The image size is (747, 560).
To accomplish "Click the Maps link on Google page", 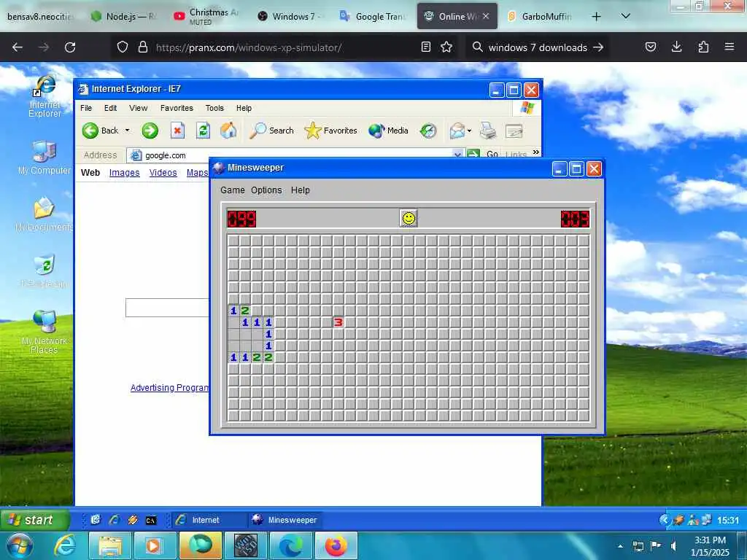I will 197,172.
